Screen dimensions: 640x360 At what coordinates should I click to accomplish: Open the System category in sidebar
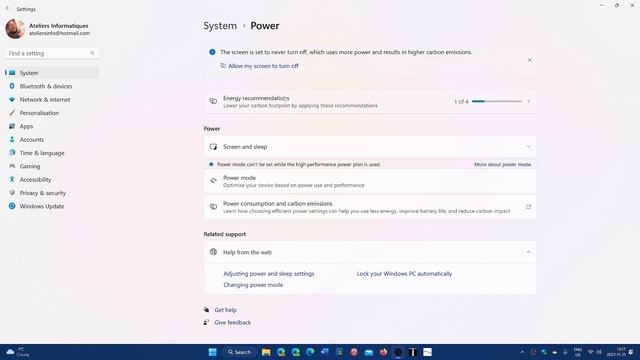pyautogui.click(x=52, y=73)
